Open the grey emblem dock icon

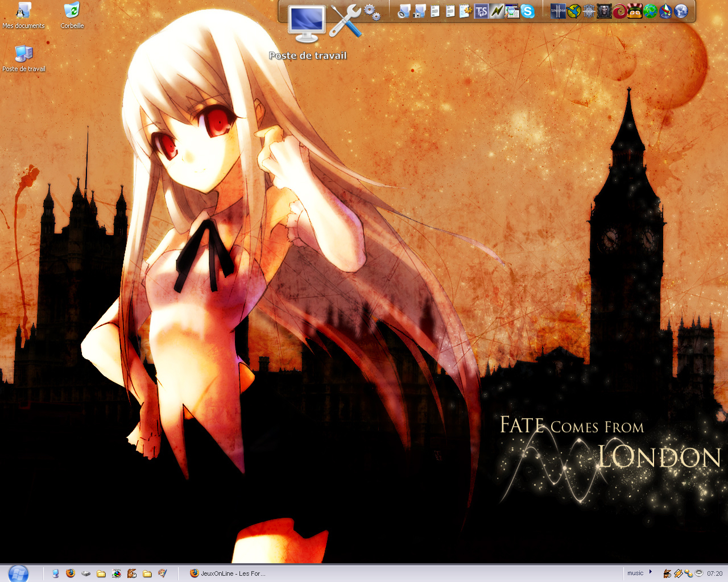tap(589, 11)
